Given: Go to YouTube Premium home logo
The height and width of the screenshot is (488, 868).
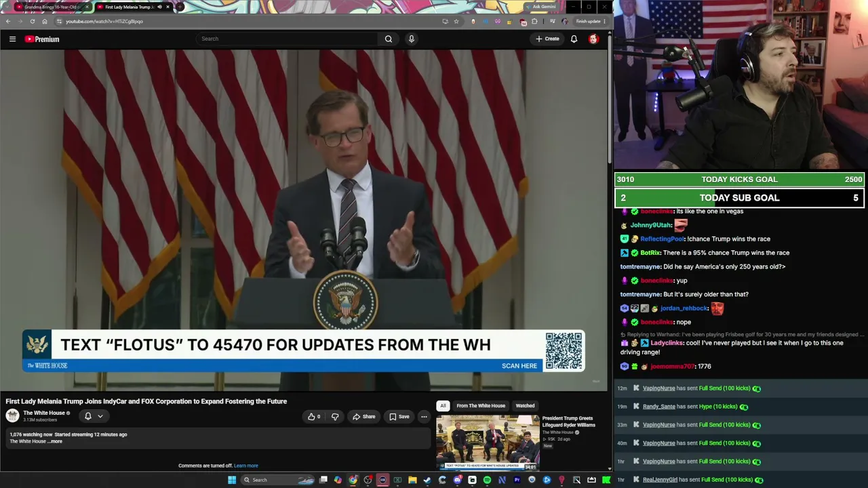Looking at the screenshot, I should coord(42,39).
